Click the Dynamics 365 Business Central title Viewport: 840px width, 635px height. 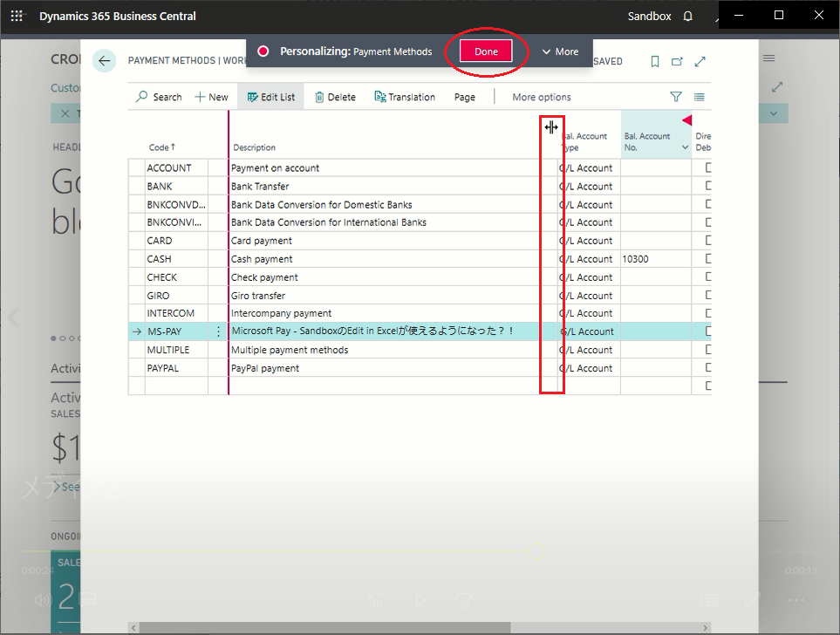click(118, 16)
